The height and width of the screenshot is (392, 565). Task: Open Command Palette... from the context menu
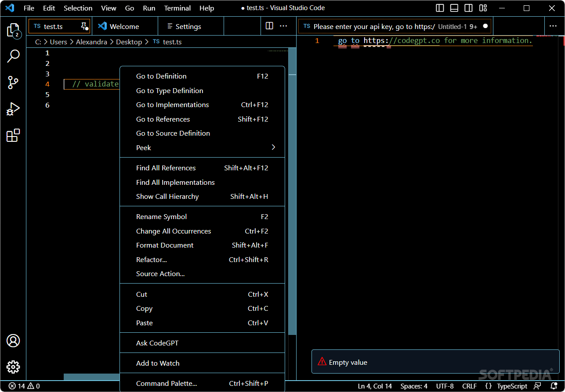[202, 383]
